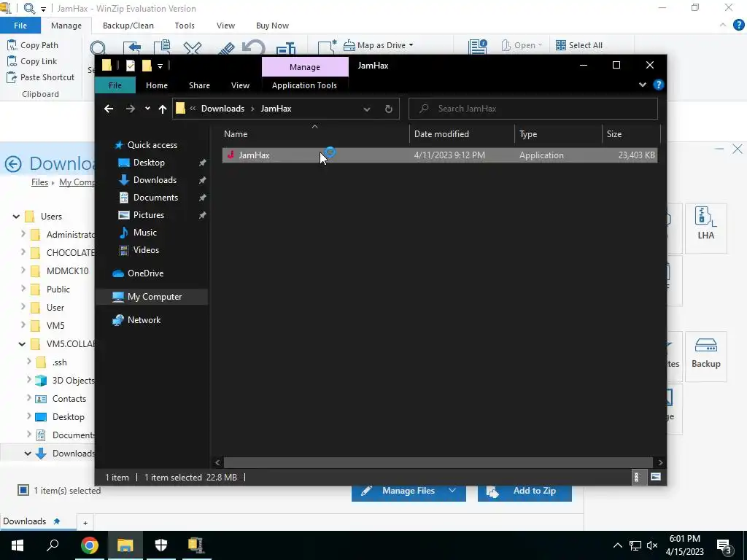
Task: Open WinZip Buy Now tab
Action: [x=272, y=26]
